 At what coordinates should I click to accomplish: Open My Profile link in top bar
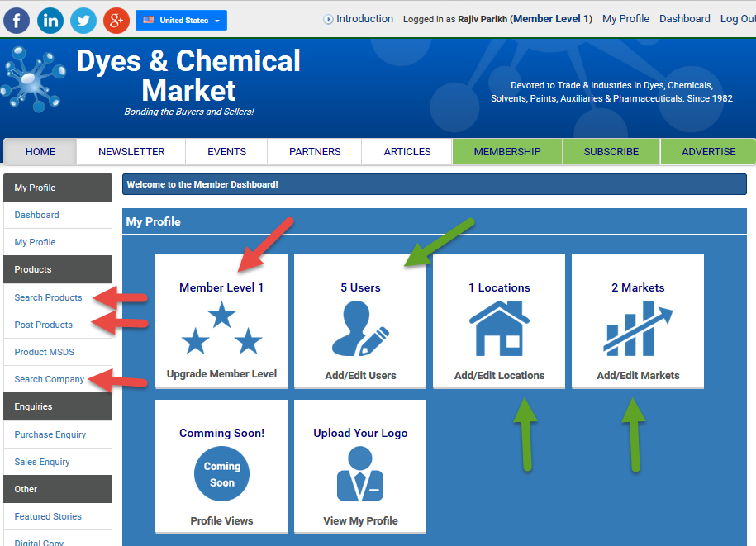coord(625,19)
